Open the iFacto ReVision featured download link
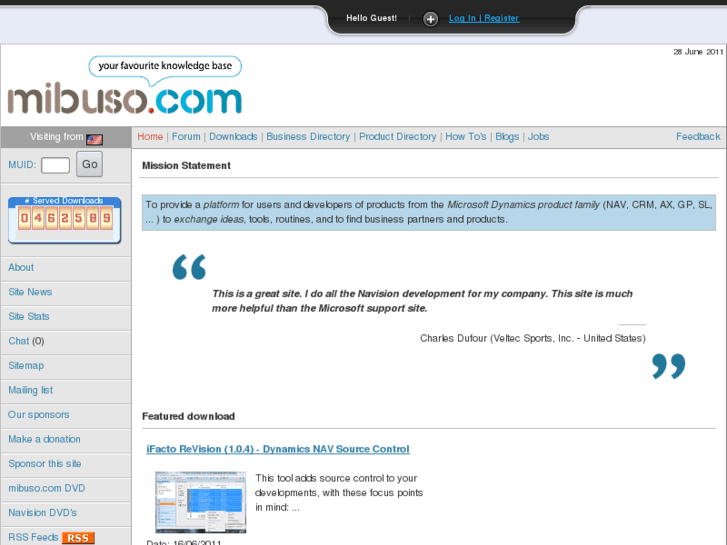The height and width of the screenshot is (545, 727). (278, 449)
